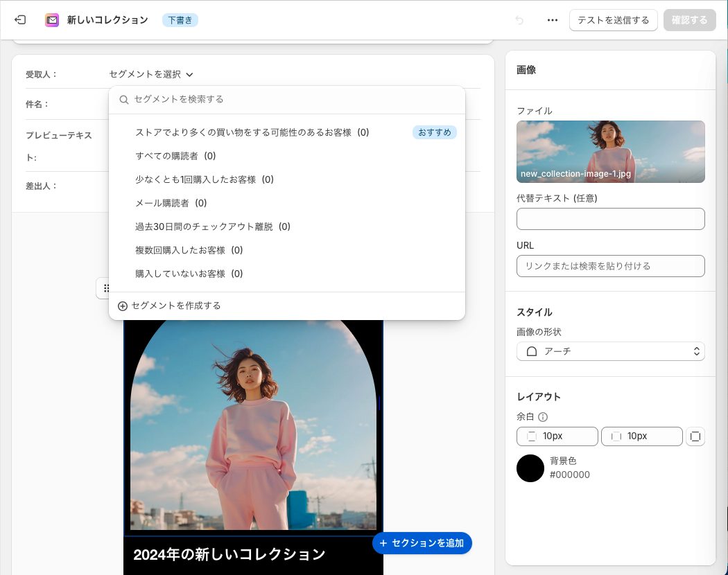Image resolution: width=728 pixels, height=575 pixels.
Task: Select 過去30日間のチェックアウト離脱 segment
Action: click(286, 227)
